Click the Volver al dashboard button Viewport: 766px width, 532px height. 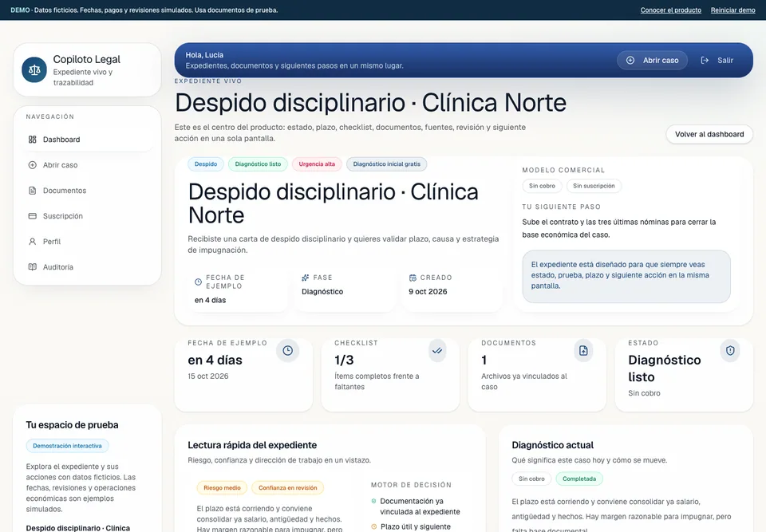(709, 134)
